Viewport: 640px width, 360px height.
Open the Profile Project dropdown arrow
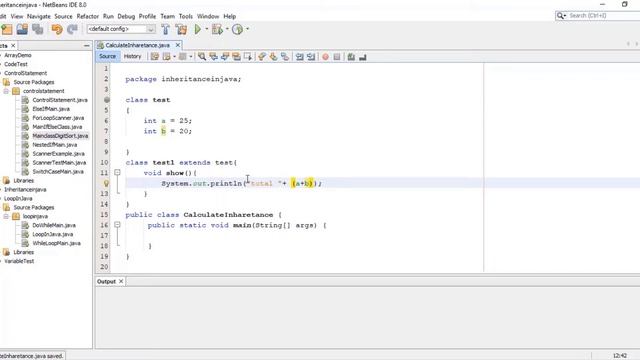pos(247,29)
